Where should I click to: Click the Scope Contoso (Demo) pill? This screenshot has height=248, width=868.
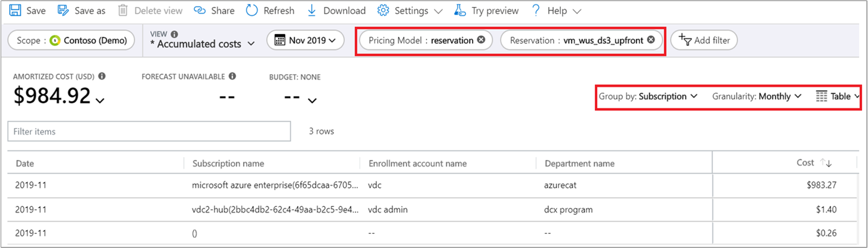[71, 40]
